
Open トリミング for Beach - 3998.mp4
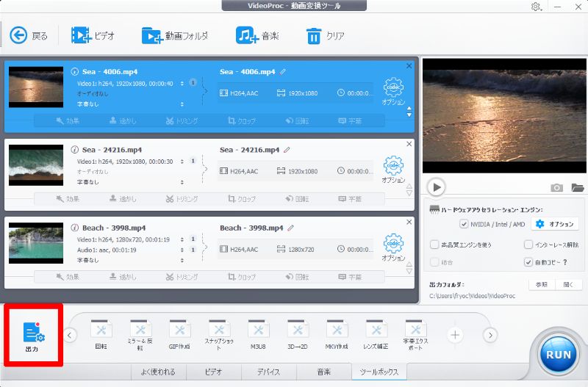click(182, 277)
